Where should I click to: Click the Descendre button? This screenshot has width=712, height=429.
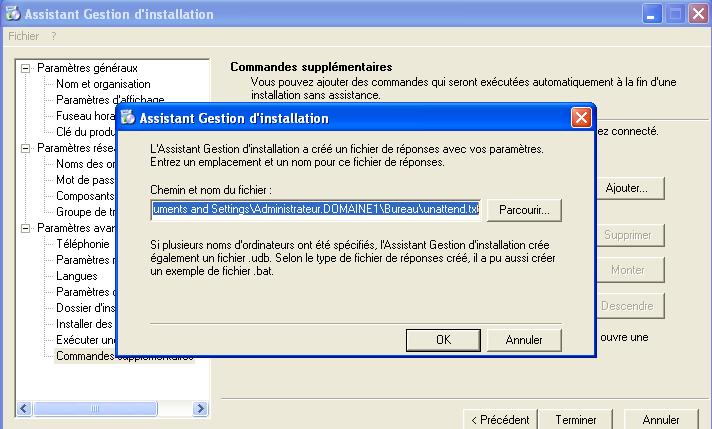pyautogui.click(x=630, y=306)
